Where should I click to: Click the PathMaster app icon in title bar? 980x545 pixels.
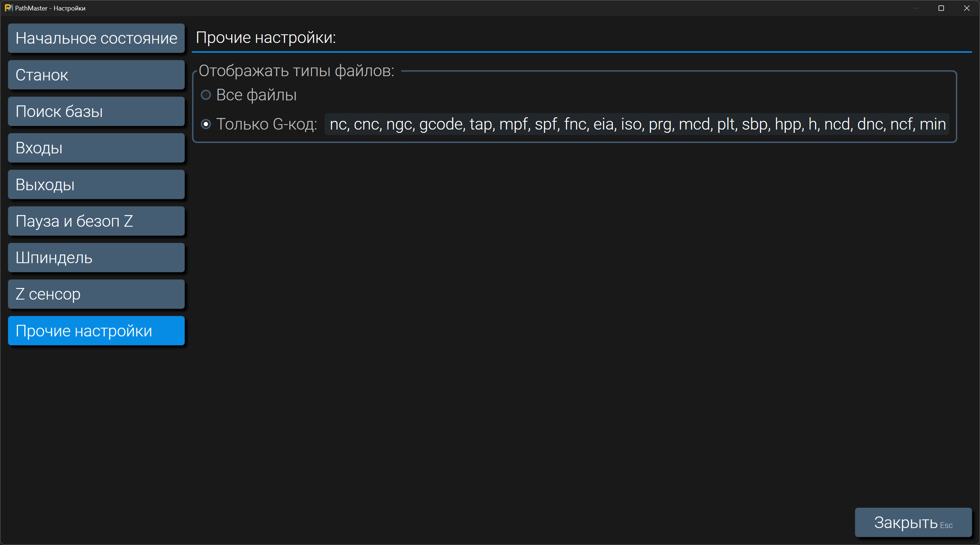point(8,8)
